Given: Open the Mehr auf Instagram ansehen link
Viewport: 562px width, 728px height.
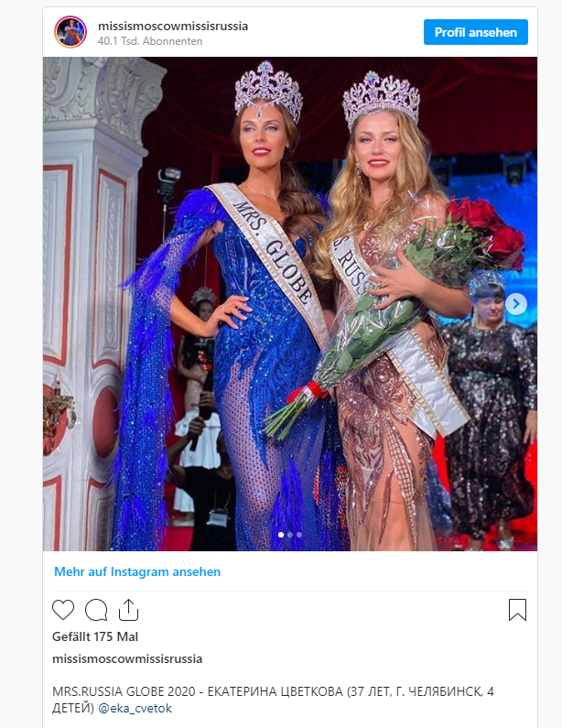Looking at the screenshot, I should (137, 571).
